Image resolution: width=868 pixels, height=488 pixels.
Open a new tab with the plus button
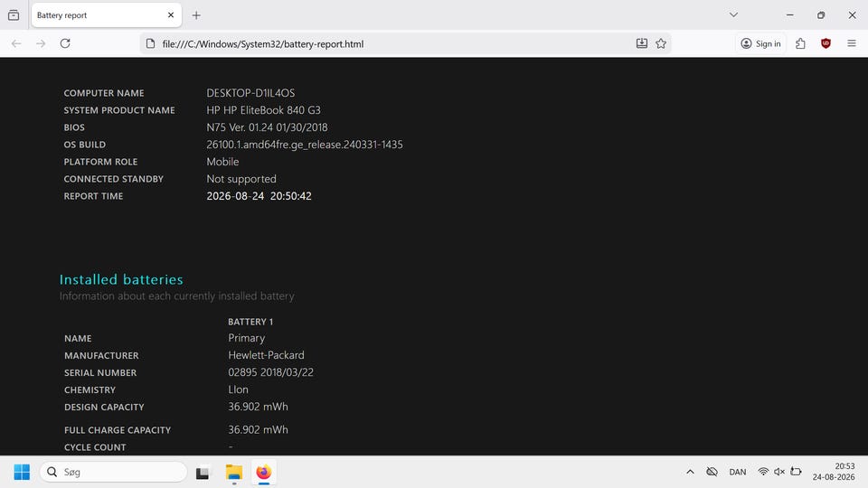point(196,15)
